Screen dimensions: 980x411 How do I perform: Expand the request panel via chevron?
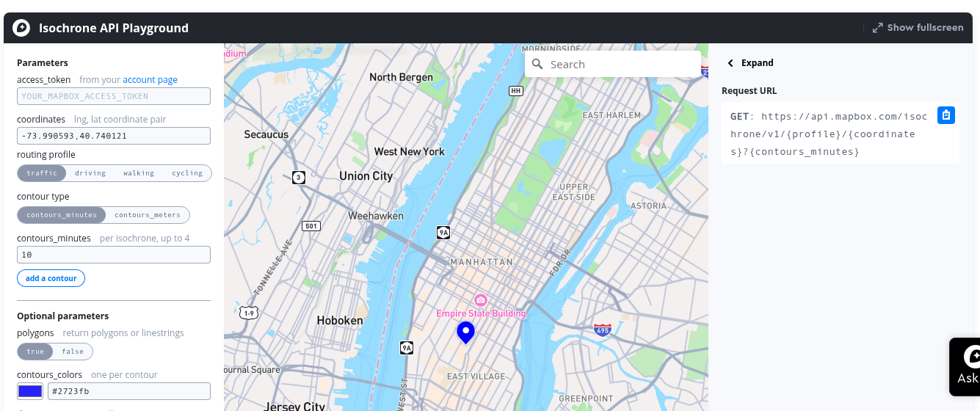[x=730, y=63]
